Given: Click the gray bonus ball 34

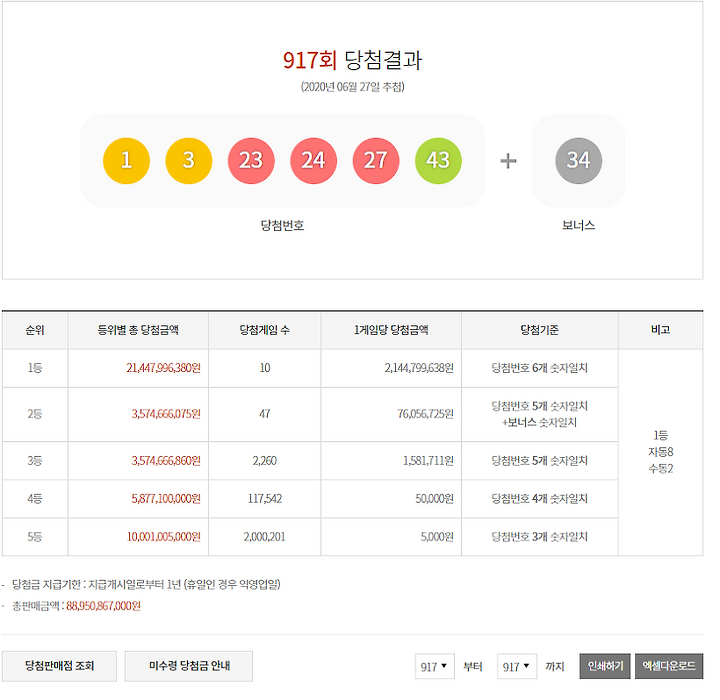Looking at the screenshot, I should [x=579, y=161].
